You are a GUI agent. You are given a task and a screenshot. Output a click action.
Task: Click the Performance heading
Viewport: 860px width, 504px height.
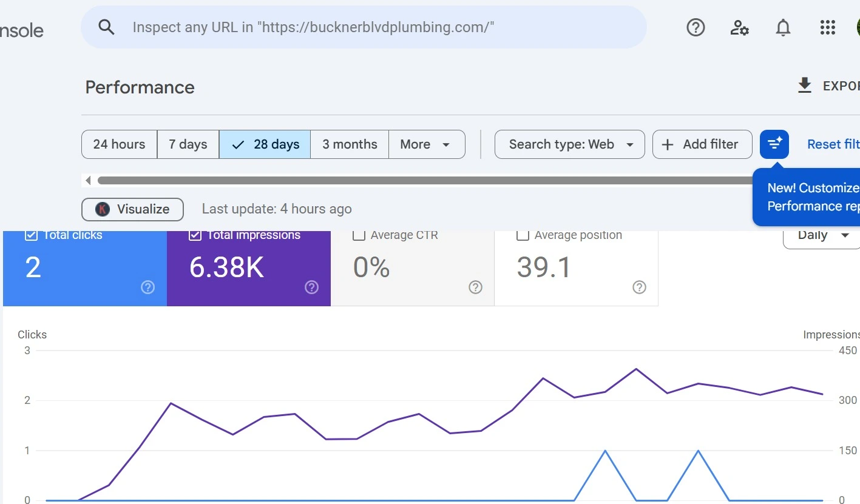pos(140,87)
